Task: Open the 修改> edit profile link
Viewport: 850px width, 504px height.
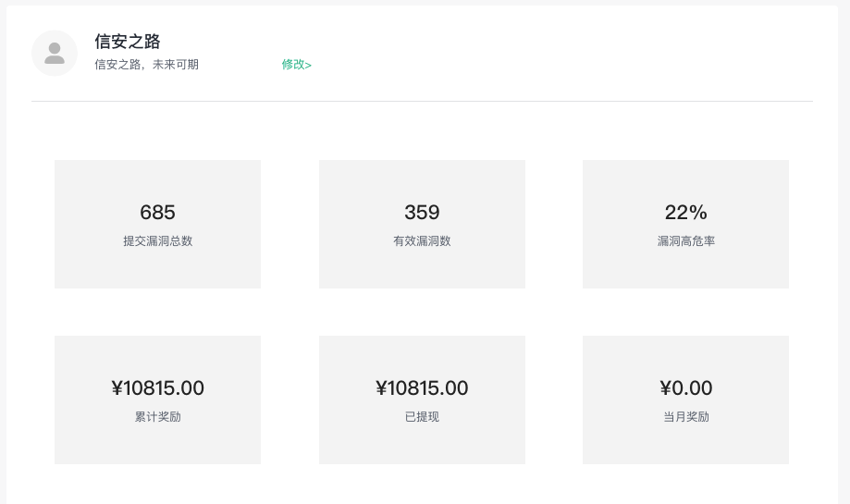Action: coord(297,65)
